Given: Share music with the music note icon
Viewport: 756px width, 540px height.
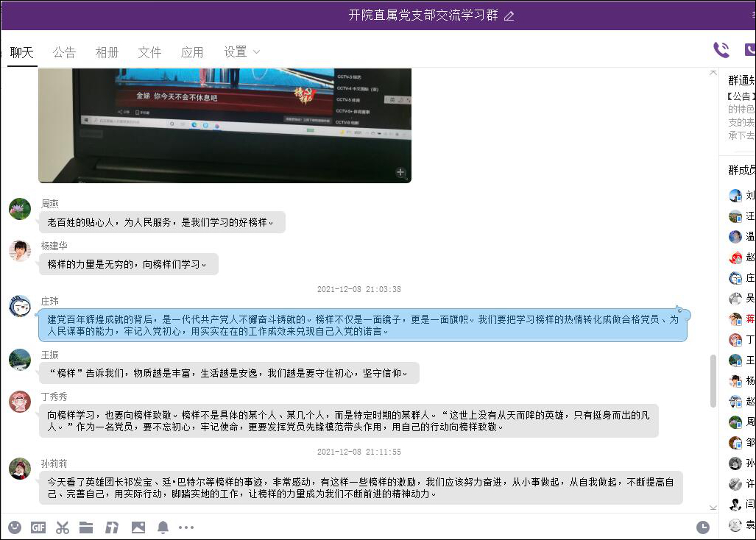Looking at the screenshot, I should (x=112, y=527).
